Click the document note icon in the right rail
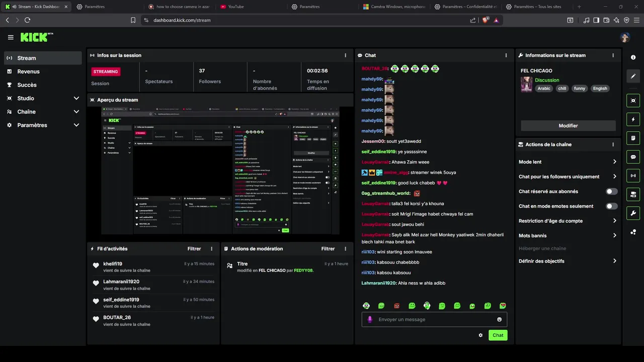644x362 pixels. click(x=633, y=138)
